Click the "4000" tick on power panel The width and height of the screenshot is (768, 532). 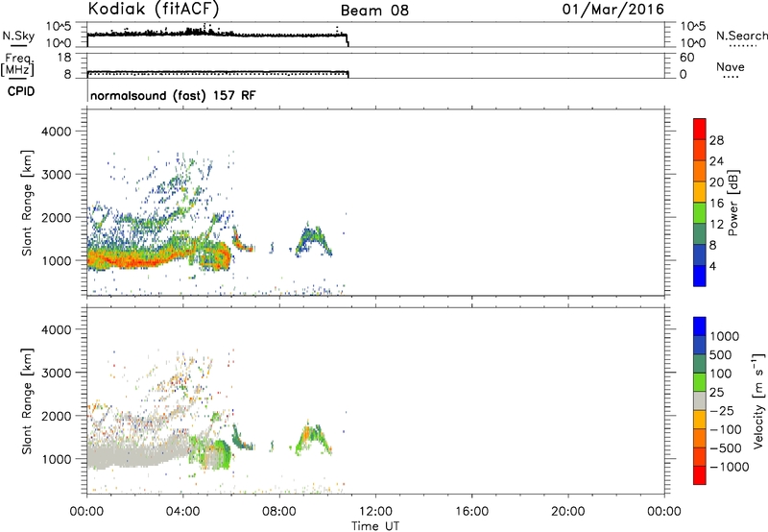point(57,132)
